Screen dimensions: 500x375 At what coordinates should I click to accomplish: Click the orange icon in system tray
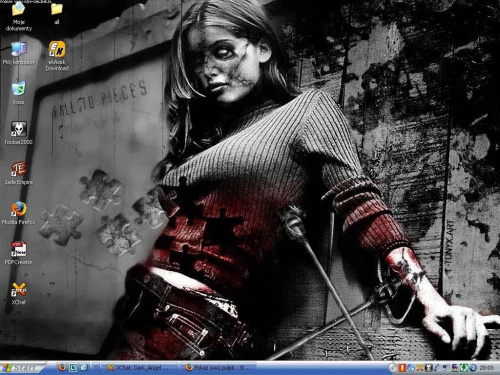pos(402,368)
